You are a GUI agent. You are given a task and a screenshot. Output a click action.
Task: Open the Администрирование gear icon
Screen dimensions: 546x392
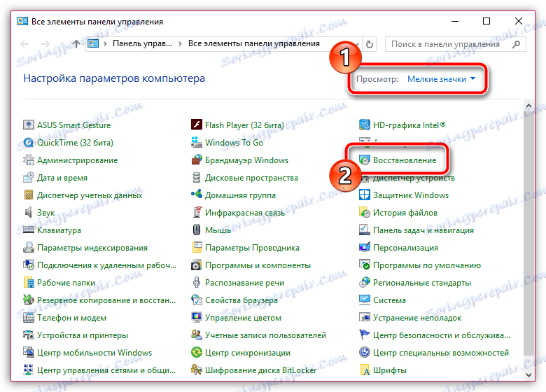[28, 160]
